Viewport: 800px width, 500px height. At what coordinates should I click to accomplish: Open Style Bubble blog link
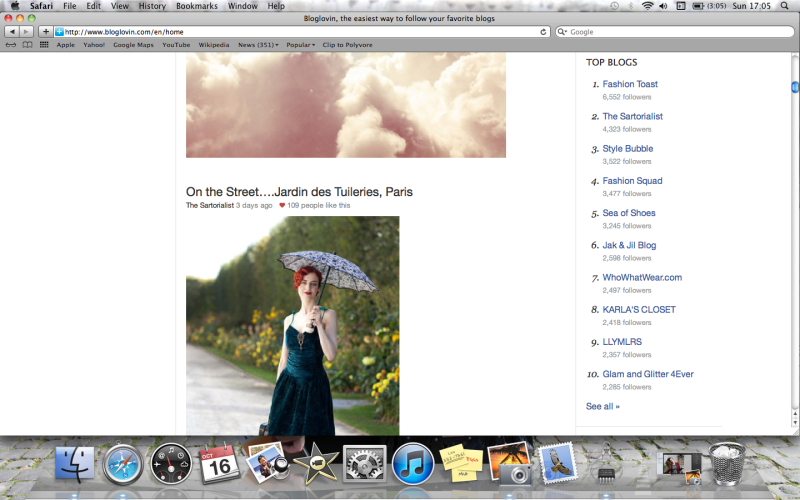pyautogui.click(x=628, y=148)
